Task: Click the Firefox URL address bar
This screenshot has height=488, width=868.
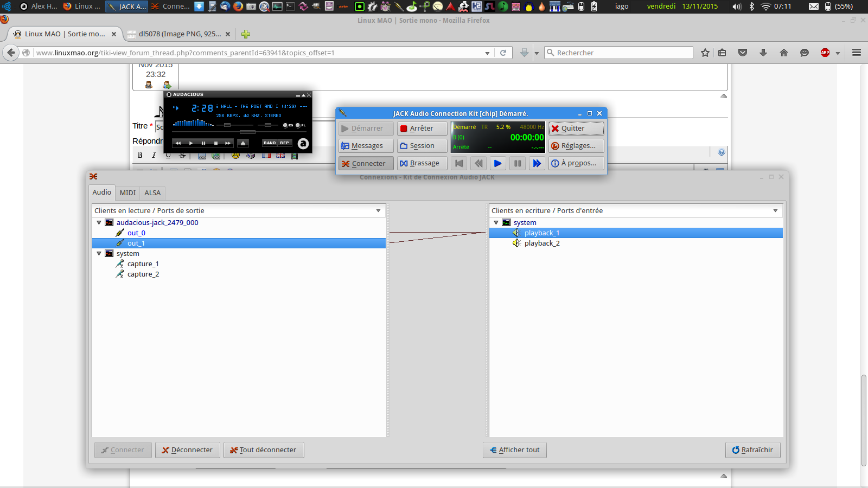Action: tap(259, 53)
